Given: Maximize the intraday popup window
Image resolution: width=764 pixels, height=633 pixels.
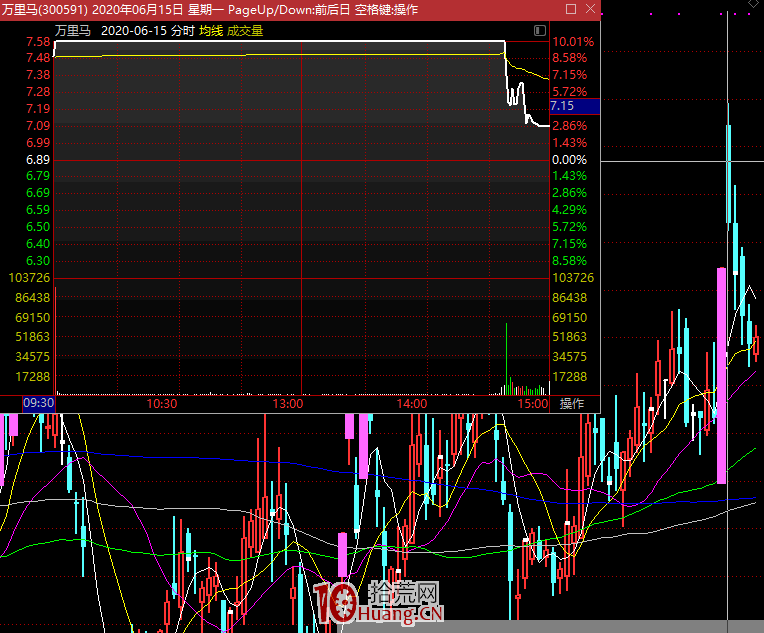Looking at the screenshot, I should [570, 9].
